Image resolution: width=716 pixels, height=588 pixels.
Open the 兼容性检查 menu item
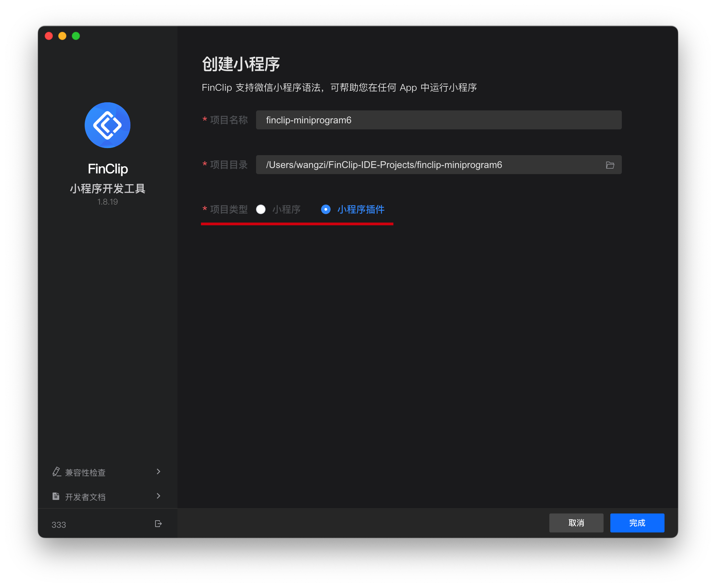point(85,472)
